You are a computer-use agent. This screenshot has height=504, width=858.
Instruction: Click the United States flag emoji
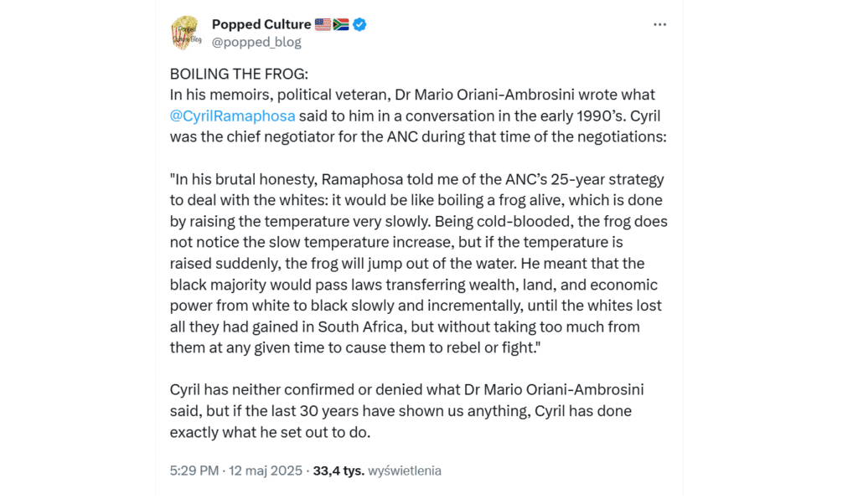tap(323, 24)
